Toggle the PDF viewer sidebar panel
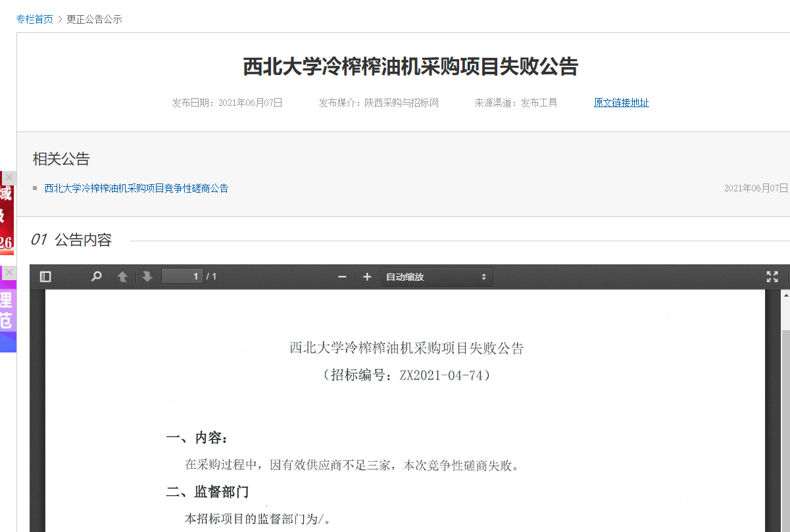Screen dimensions: 790x532 pyautogui.click(x=45, y=277)
